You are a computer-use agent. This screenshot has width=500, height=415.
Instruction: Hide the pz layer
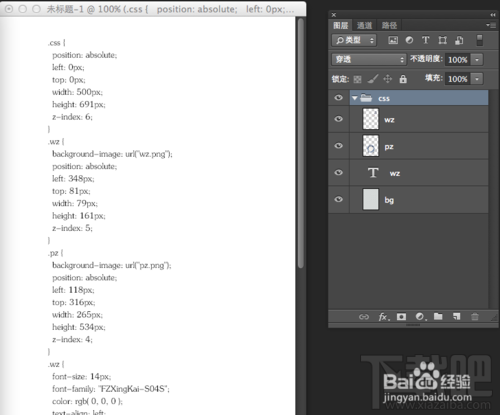(339, 146)
